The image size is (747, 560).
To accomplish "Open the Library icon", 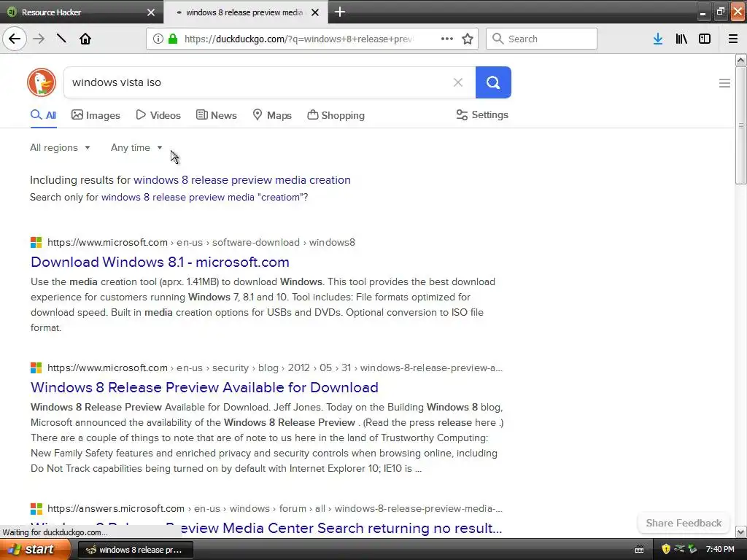I will (x=681, y=39).
